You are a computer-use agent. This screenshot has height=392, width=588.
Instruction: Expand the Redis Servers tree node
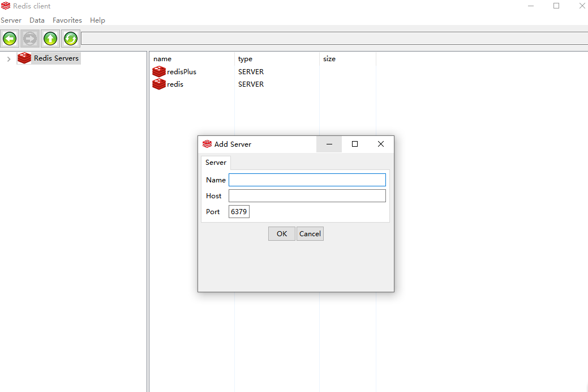coord(8,59)
